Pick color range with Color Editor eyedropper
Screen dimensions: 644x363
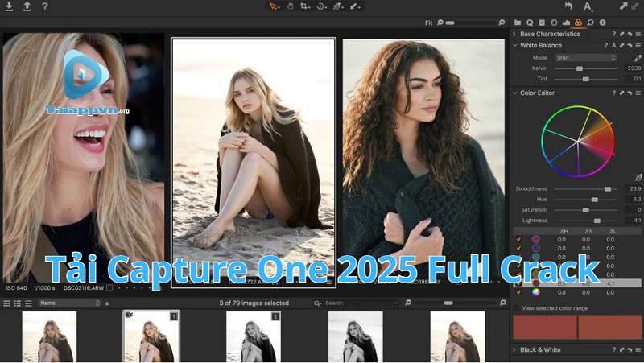638,177
